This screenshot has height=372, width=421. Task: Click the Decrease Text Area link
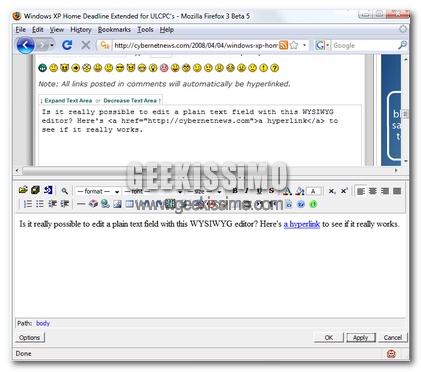click(x=130, y=100)
